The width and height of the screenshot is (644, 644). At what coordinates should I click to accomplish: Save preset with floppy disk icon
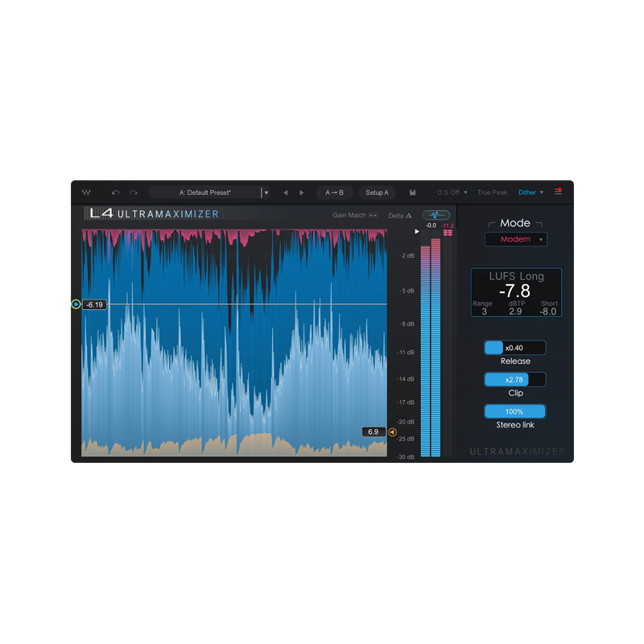pyautogui.click(x=412, y=193)
